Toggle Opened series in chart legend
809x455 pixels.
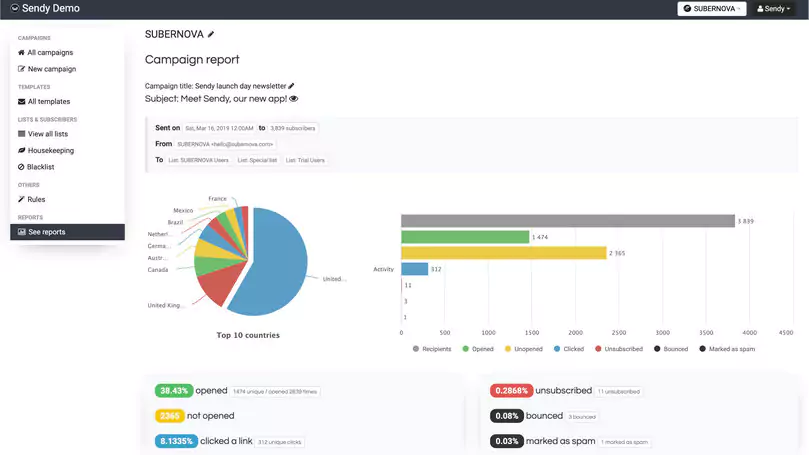coord(477,349)
